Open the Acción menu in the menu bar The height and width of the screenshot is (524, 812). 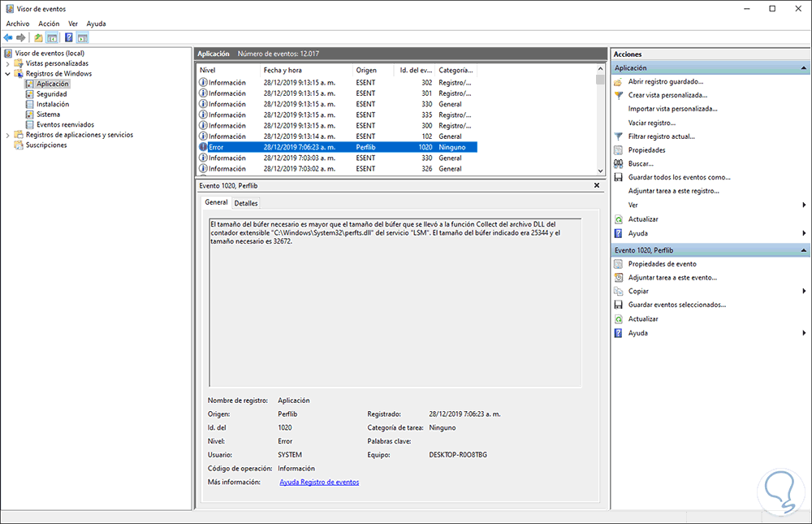(48, 24)
